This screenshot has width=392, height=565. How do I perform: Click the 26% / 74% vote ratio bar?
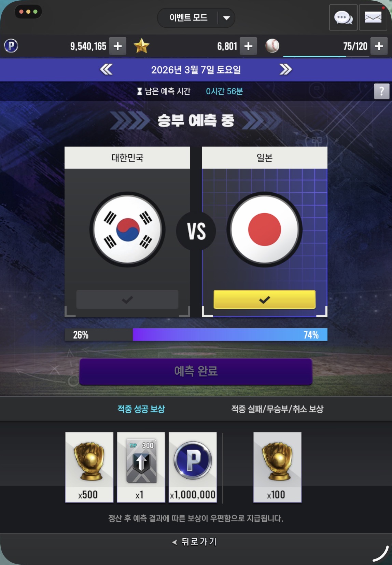click(x=196, y=335)
